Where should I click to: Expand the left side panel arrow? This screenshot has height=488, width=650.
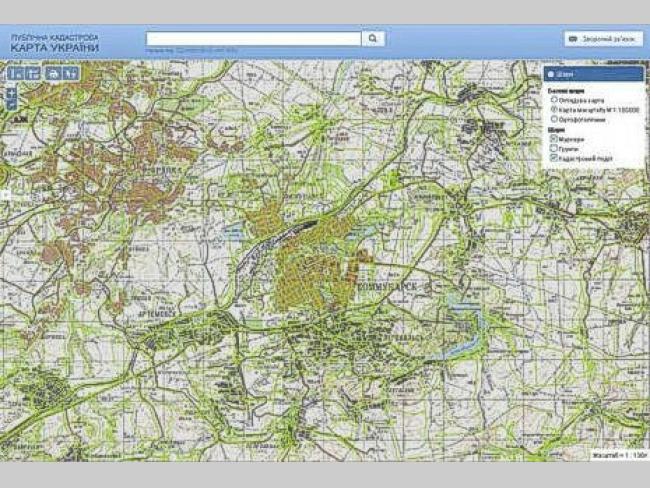tap(4, 194)
